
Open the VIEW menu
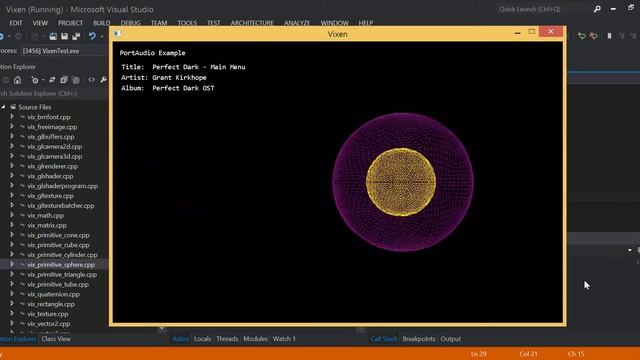click(40, 23)
